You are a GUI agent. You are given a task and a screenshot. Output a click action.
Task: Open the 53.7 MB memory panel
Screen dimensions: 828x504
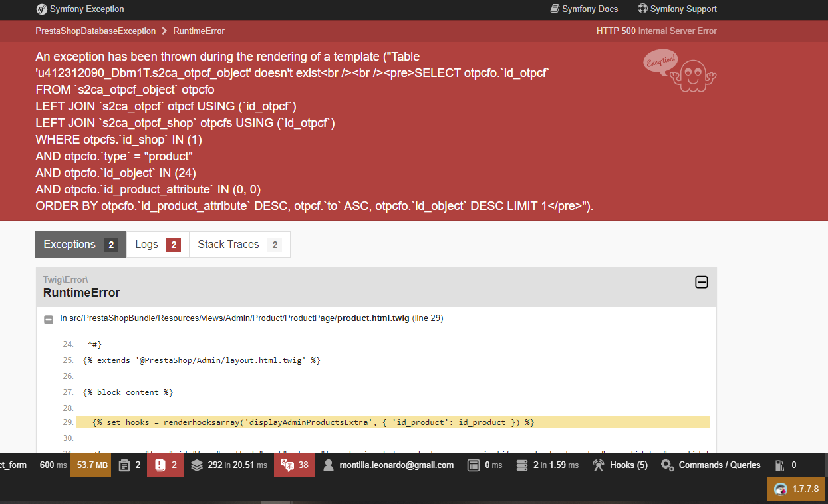pos(92,465)
